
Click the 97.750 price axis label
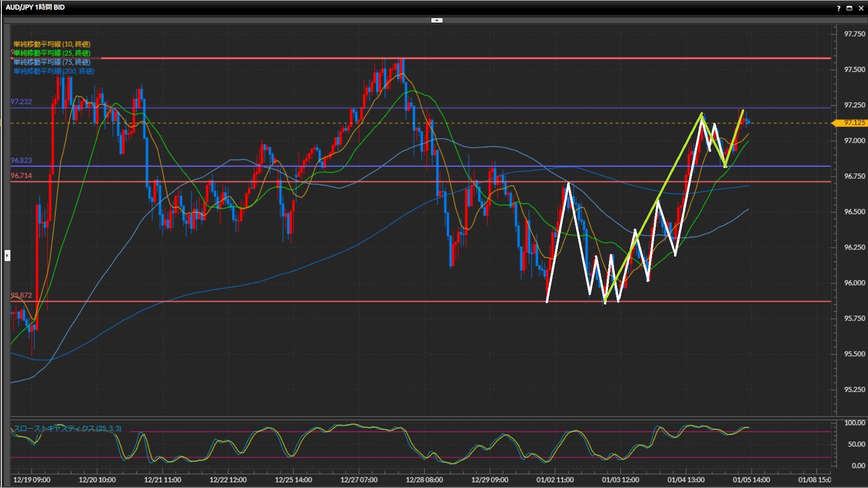[854, 34]
